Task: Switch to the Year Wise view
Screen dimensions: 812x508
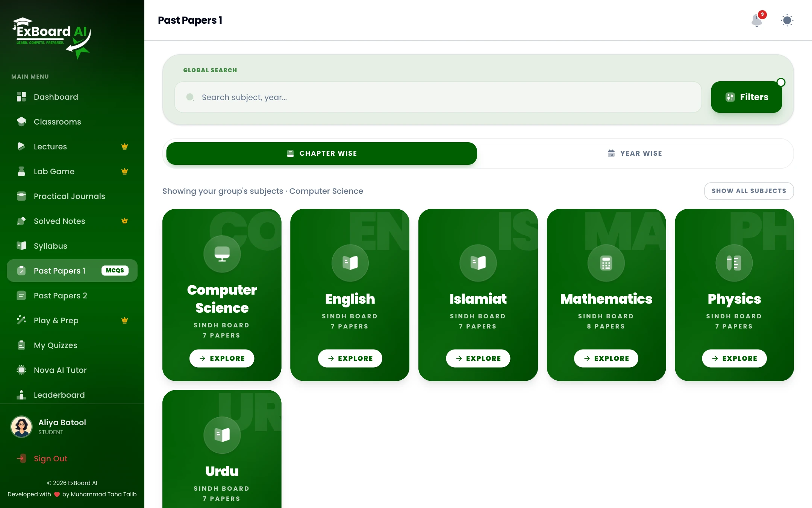Action: click(635, 154)
